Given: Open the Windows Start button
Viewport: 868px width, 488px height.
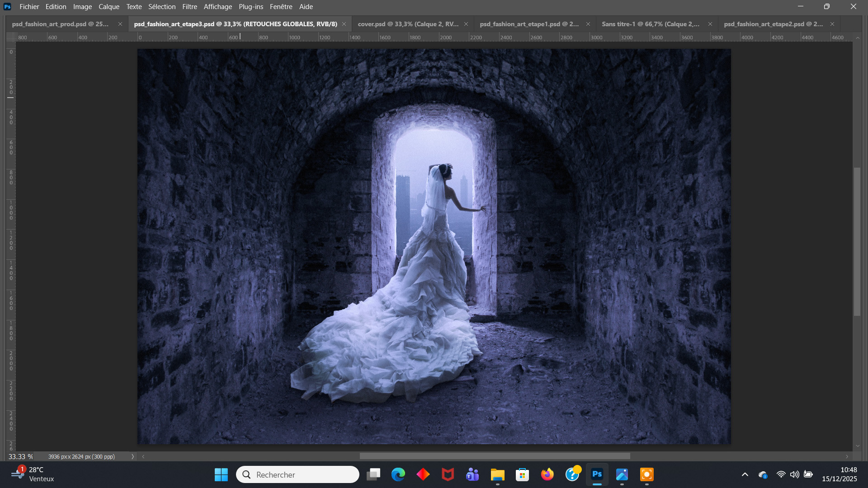Looking at the screenshot, I should 221,474.
